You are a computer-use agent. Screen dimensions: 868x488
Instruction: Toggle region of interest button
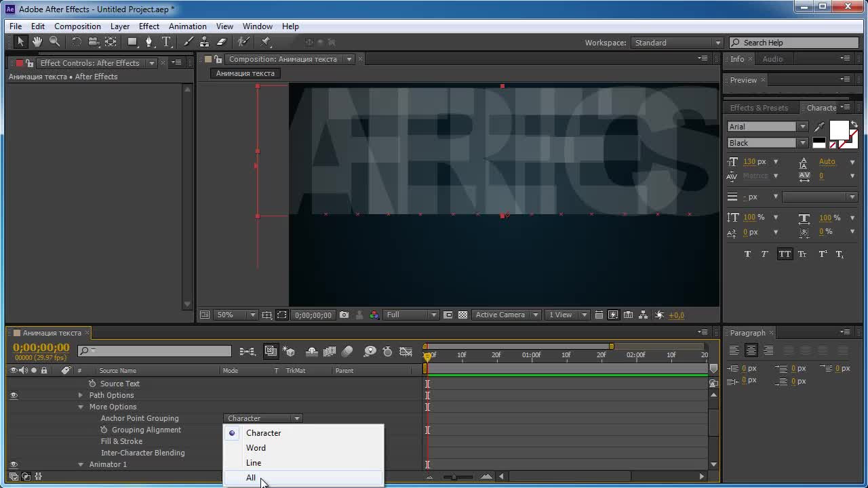pyautogui.click(x=448, y=315)
